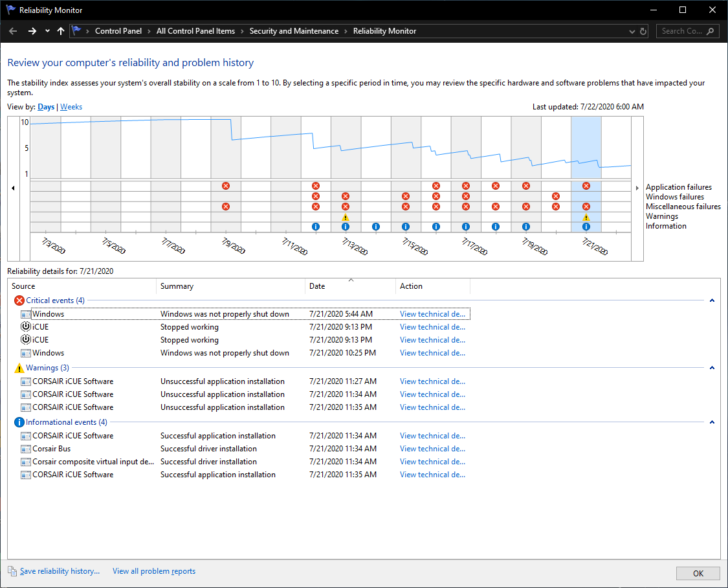728x588 pixels.
Task: Click the warning icon on 7/21/2020 column
Action: [586, 217]
